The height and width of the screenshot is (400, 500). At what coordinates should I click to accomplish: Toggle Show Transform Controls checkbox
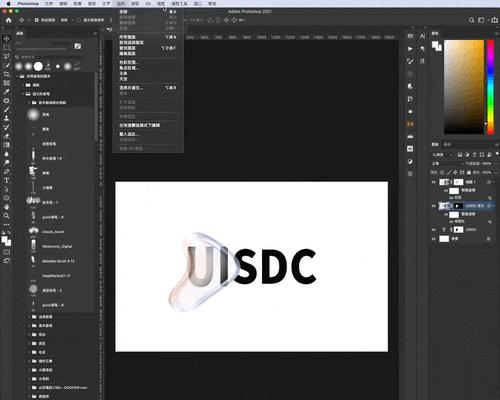79,20
